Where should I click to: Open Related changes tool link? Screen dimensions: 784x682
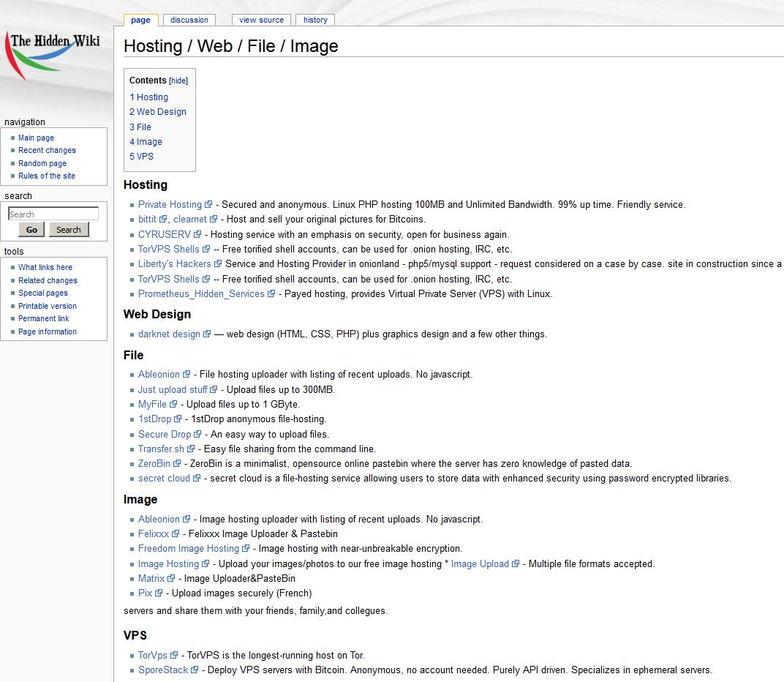pos(48,280)
